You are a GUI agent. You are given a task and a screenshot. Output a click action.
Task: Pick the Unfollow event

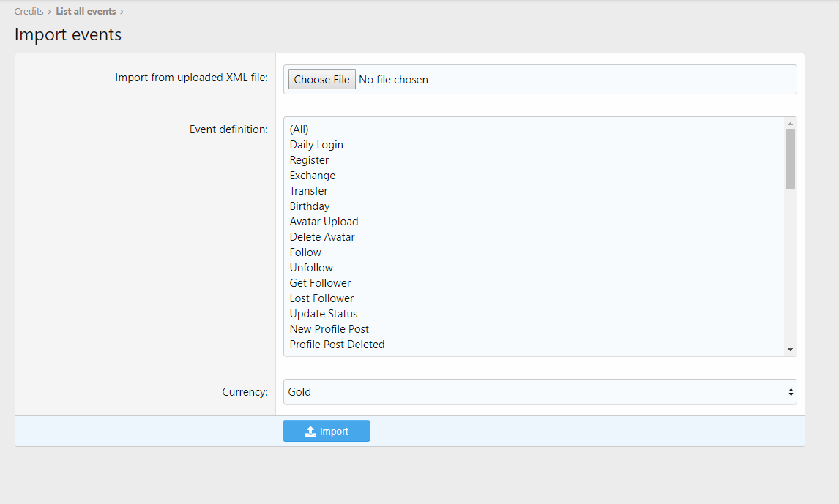point(311,268)
